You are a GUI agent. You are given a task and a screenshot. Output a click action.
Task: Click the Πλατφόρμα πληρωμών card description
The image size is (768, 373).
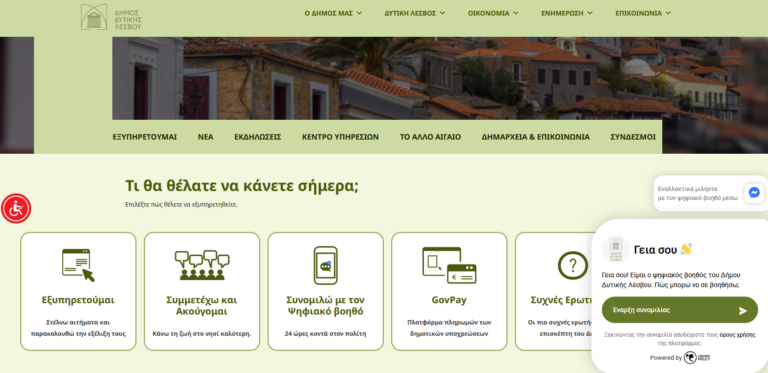[x=449, y=328]
